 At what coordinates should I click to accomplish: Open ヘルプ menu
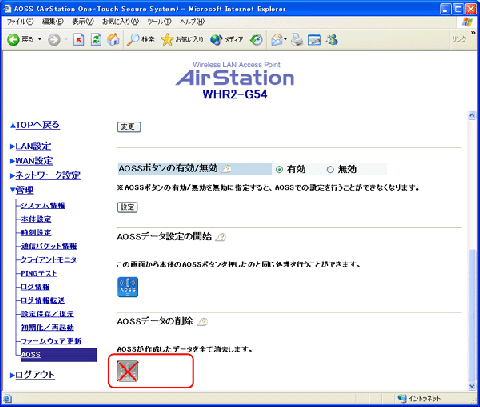pos(193,22)
